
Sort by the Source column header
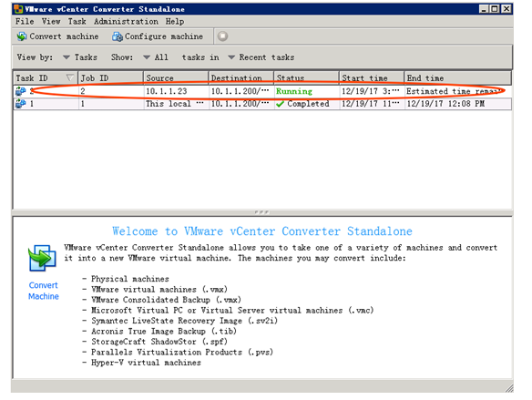(x=176, y=78)
